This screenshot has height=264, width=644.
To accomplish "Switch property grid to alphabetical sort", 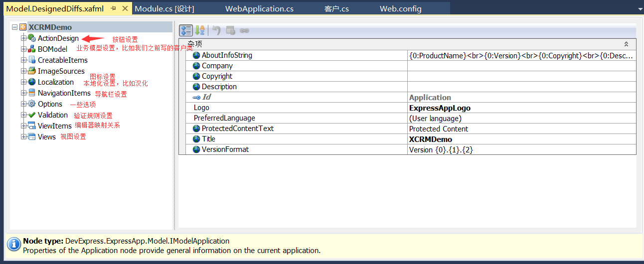I will 200,30.
